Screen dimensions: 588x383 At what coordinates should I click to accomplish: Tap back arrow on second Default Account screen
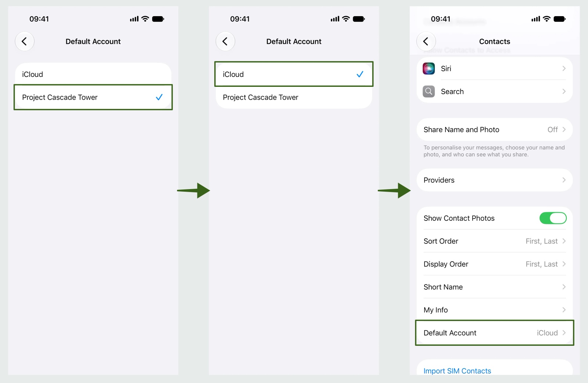[225, 41]
